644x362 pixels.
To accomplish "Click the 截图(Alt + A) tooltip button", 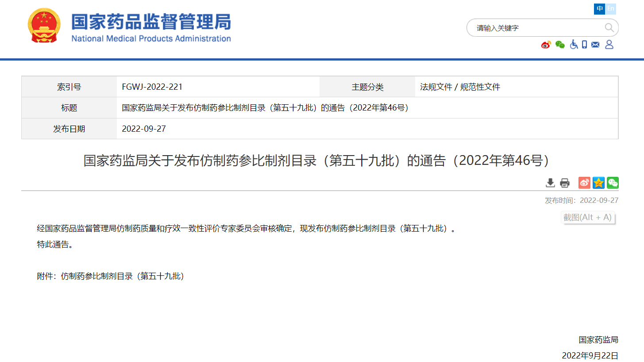I will [587, 217].
